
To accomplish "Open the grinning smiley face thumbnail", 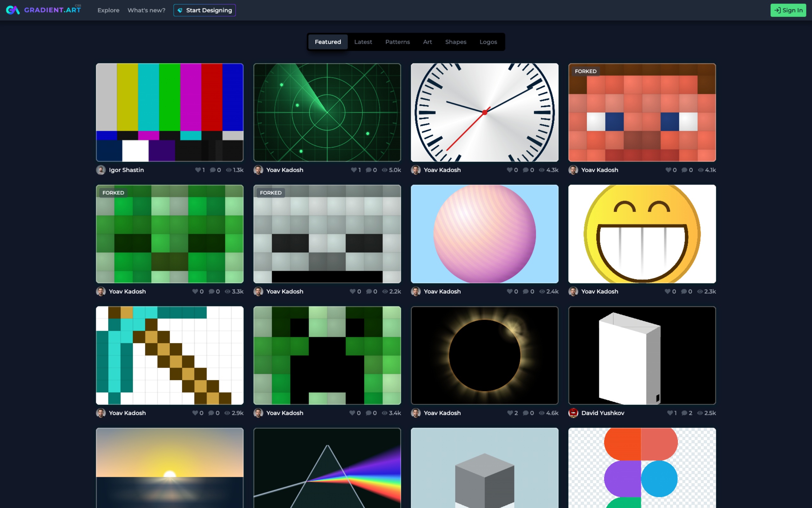I will 642,234.
